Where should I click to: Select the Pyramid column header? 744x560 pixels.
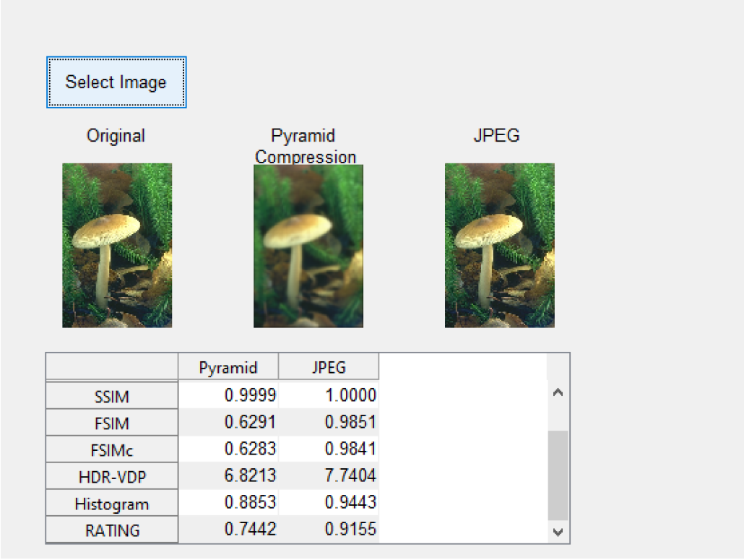228,367
